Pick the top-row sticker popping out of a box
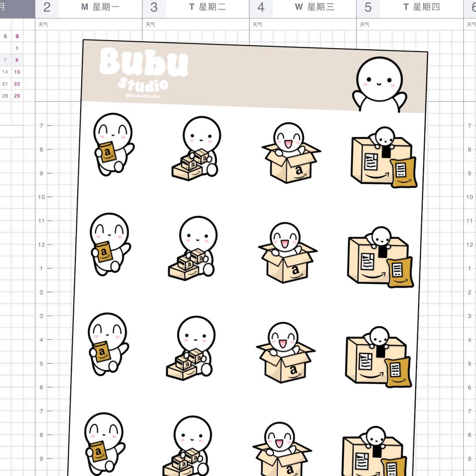476x476 pixels. pyautogui.click(x=291, y=152)
